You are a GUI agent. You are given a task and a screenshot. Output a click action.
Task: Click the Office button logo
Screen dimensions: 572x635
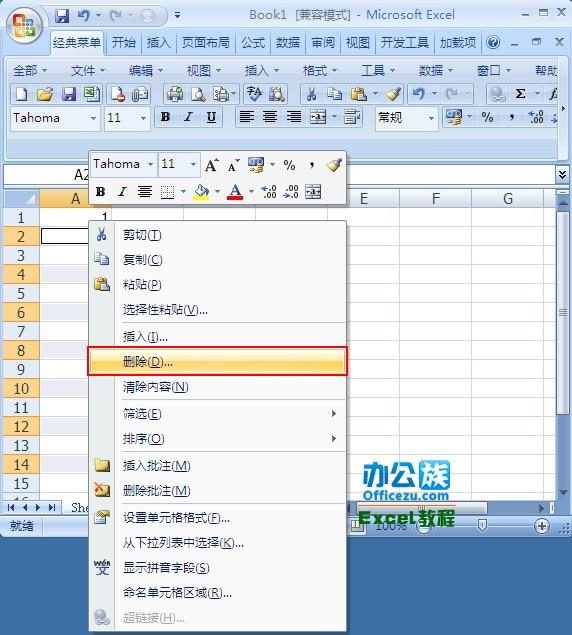[24, 25]
